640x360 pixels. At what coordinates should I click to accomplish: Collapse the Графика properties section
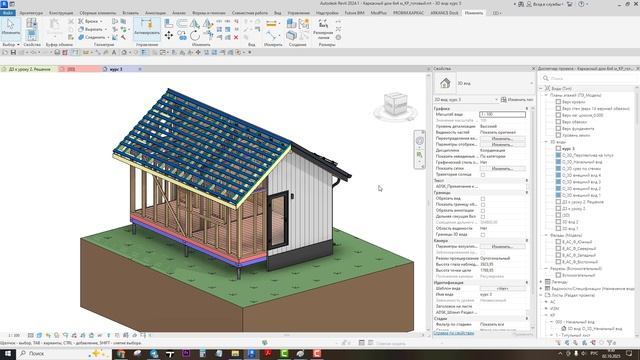pos(527,109)
